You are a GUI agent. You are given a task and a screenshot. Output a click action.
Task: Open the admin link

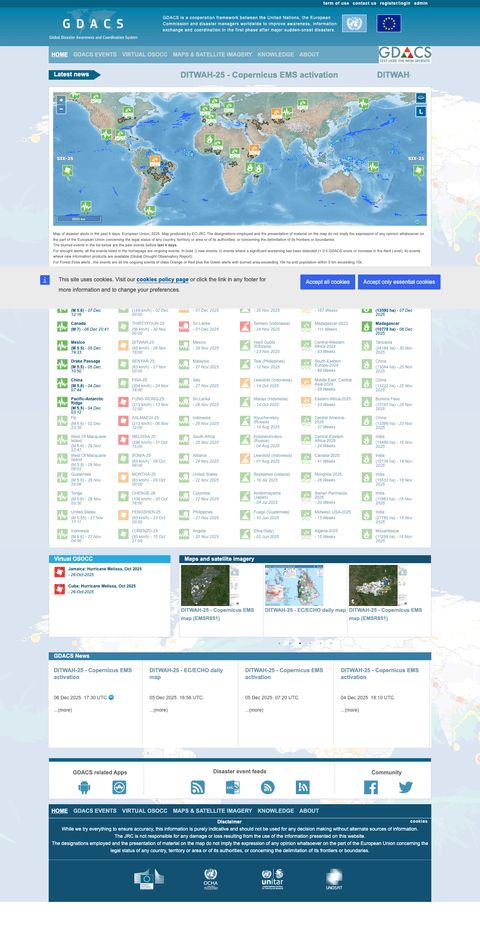point(421,3)
